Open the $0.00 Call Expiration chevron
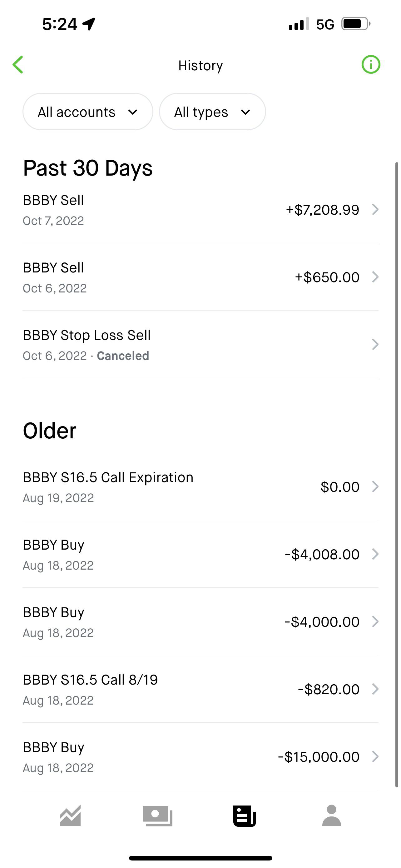The height and width of the screenshot is (868, 401). tap(375, 486)
